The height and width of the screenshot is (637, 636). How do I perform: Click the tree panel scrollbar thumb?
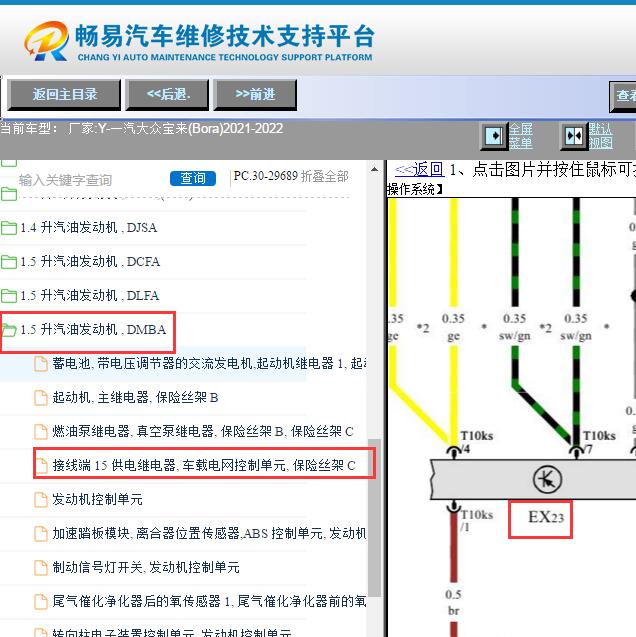374,518
